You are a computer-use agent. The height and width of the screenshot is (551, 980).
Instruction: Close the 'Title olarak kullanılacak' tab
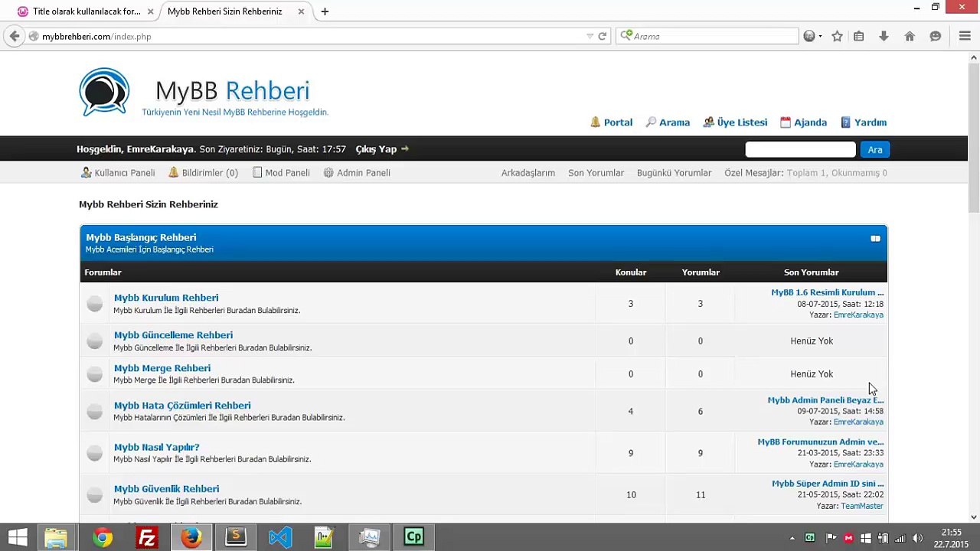pyautogui.click(x=150, y=11)
